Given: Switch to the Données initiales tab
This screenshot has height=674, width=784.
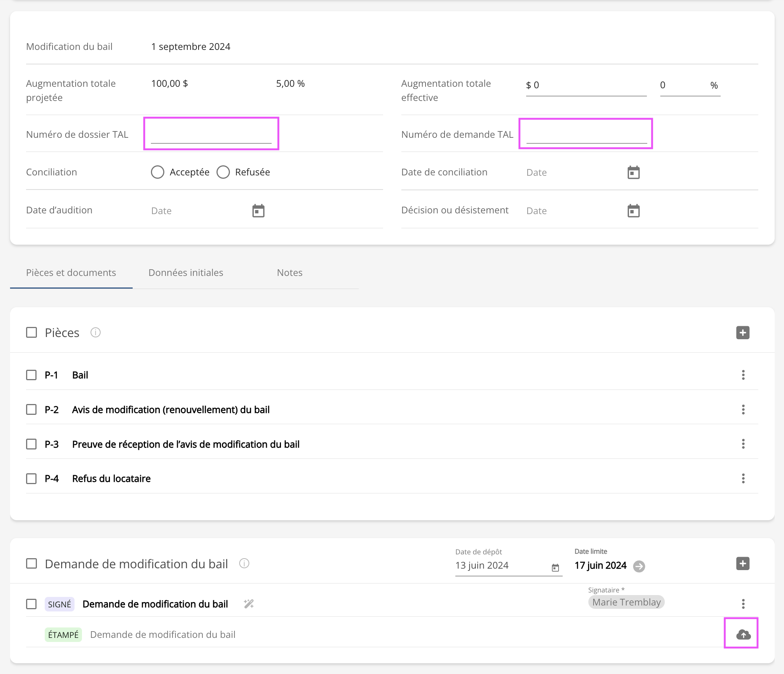Looking at the screenshot, I should pyautogui.click(x=186, y=273).
